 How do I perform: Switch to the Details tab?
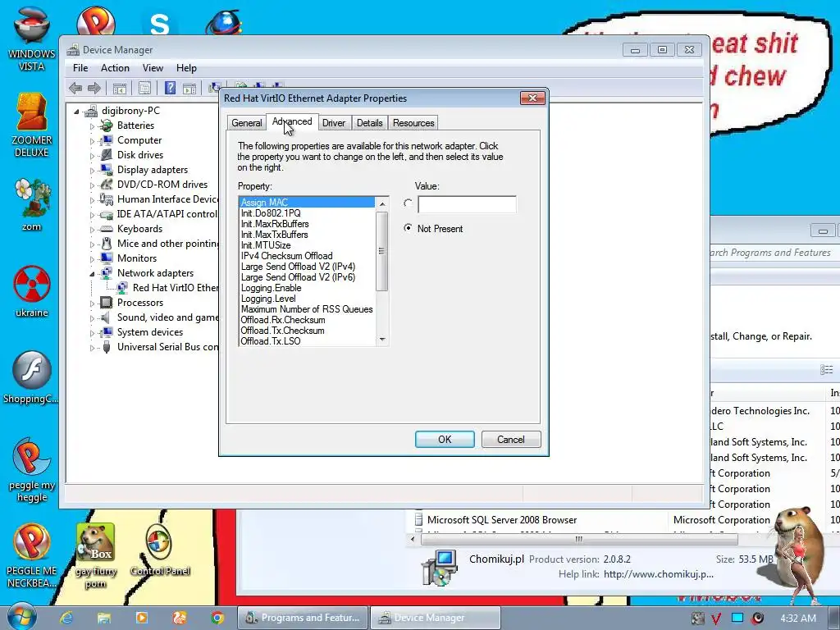(370, 123)
